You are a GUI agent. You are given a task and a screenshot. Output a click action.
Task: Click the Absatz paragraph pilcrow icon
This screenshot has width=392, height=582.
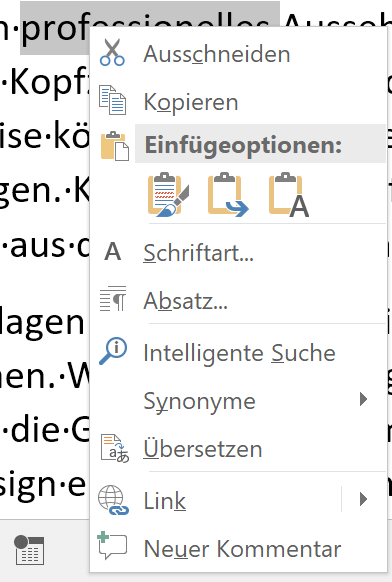tap(113, 299)
